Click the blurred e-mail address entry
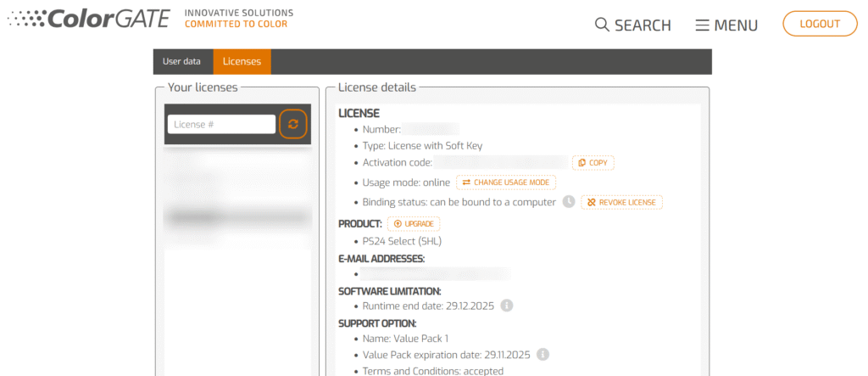The image size is (868, 376). tap(436, 274)
